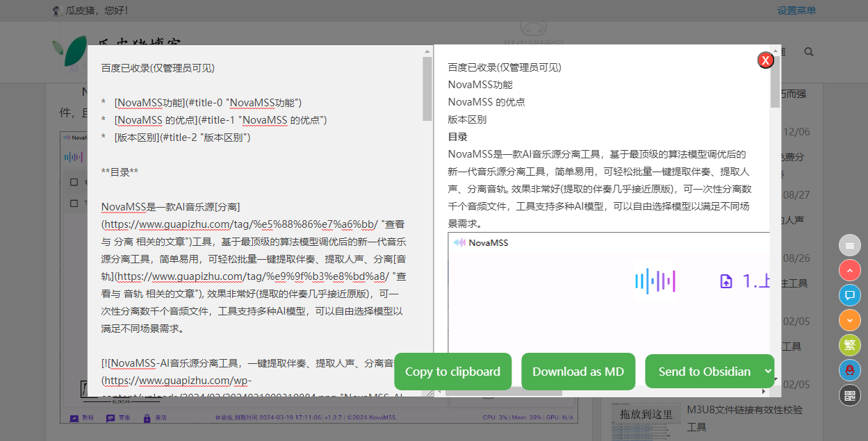Click the 激活 lock icon in background footer
Viewport: 868px width, 441px height.
(147, 418)
